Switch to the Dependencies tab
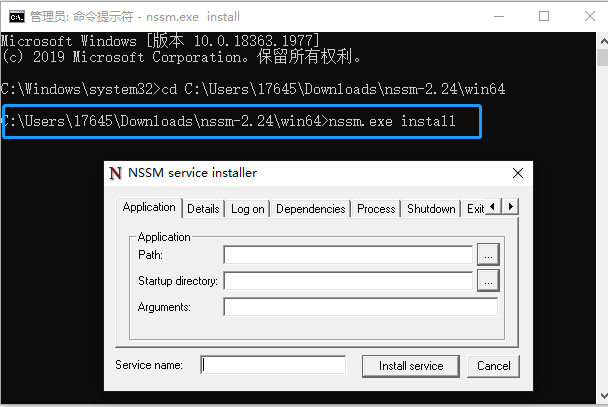The image size is (608, 407). [311, 209]
